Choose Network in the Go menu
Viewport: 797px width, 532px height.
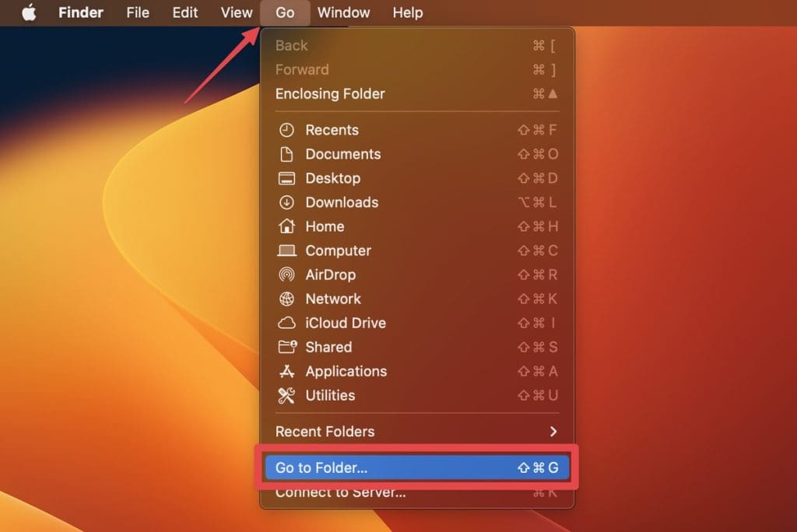[x=417, y=299]
